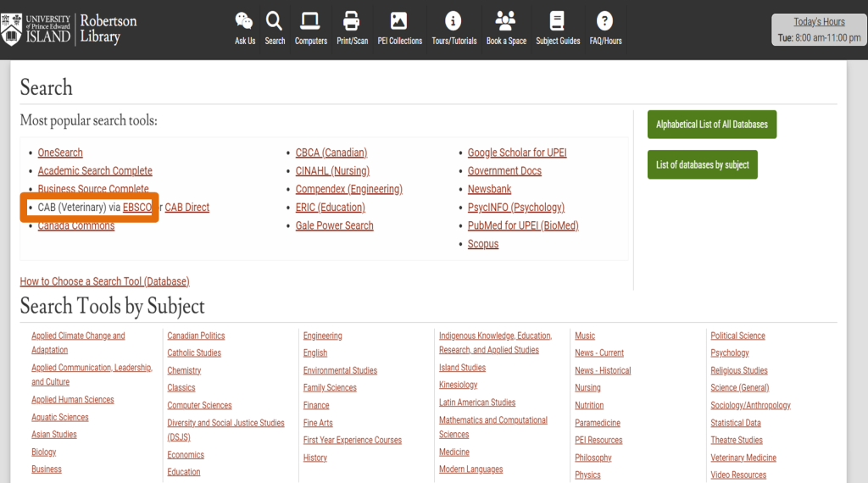Select Family Sciences subject

click(330, 388)
